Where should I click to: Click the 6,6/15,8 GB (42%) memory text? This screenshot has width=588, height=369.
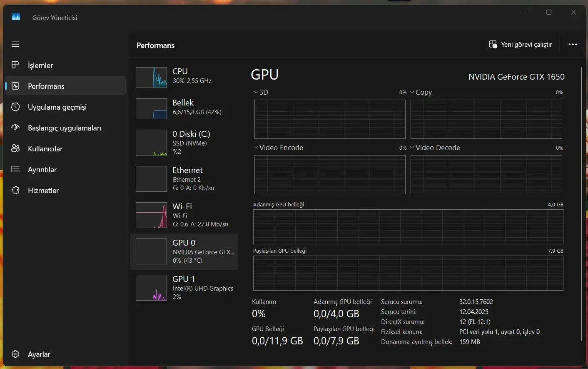point(197,112)
